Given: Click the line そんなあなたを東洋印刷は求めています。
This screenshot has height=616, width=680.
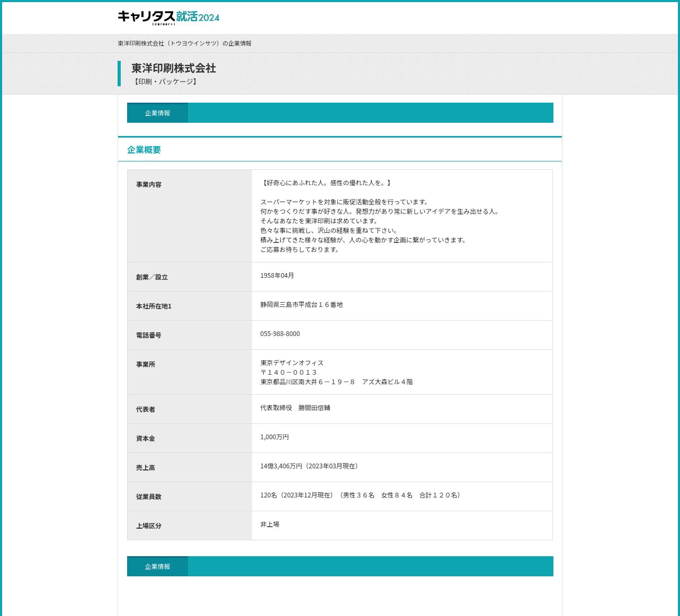Looking at the screenshot, I should click(320, 221).
